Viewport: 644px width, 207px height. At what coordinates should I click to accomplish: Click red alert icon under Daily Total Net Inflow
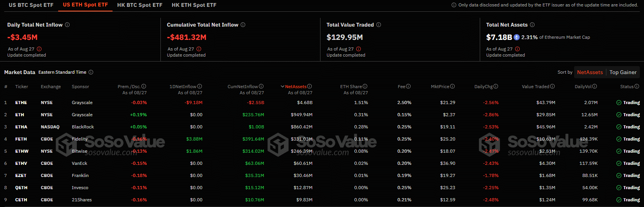pos(39,49)
